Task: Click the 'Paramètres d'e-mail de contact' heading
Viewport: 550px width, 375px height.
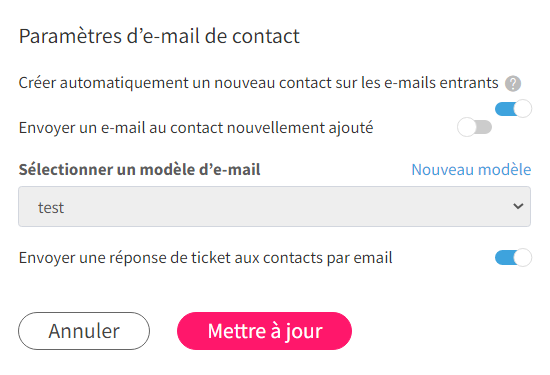Action: pos(159,36)
